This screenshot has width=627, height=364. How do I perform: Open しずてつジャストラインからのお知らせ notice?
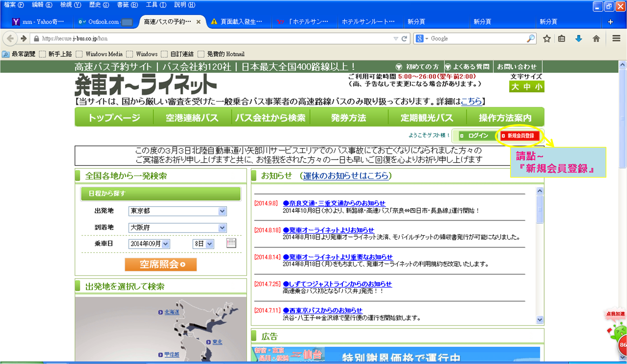pyautogui.click(x=337, y=284)
